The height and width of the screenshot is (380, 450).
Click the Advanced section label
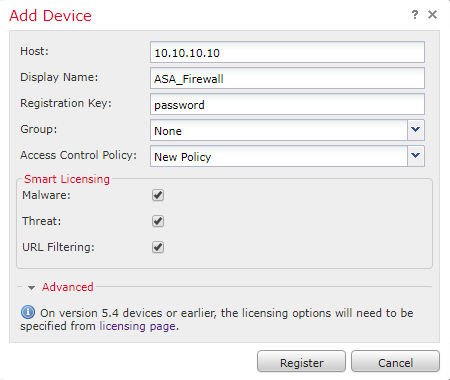tap(68, 287)
